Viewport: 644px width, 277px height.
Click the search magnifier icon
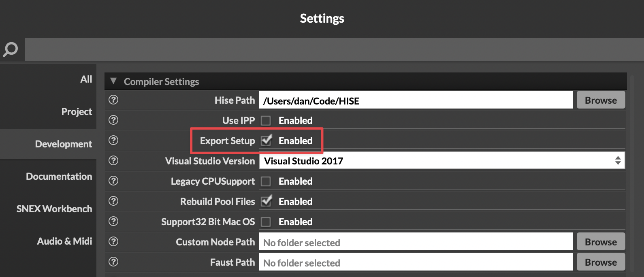click(11, 49)
